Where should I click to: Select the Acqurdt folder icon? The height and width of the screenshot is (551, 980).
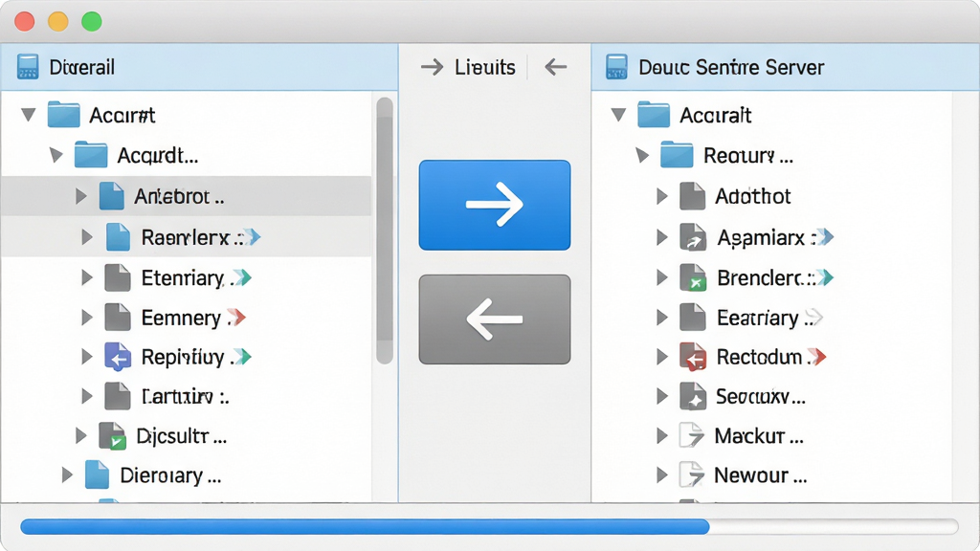91,155
